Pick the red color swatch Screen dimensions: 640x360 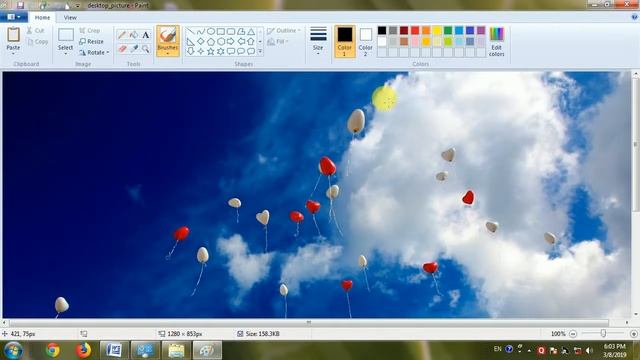click(415, 31)
